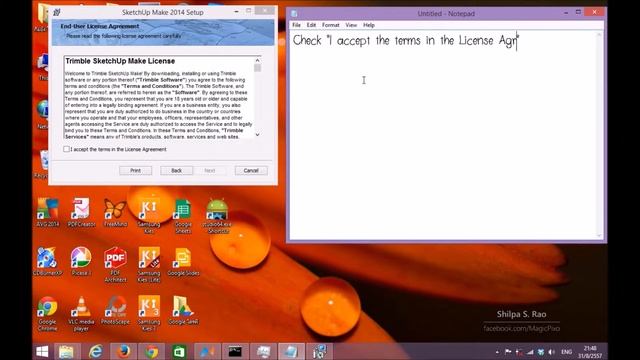Click the network signal tray icon
The height and width of the screenshot is (360, 640).
pos(530,352)
